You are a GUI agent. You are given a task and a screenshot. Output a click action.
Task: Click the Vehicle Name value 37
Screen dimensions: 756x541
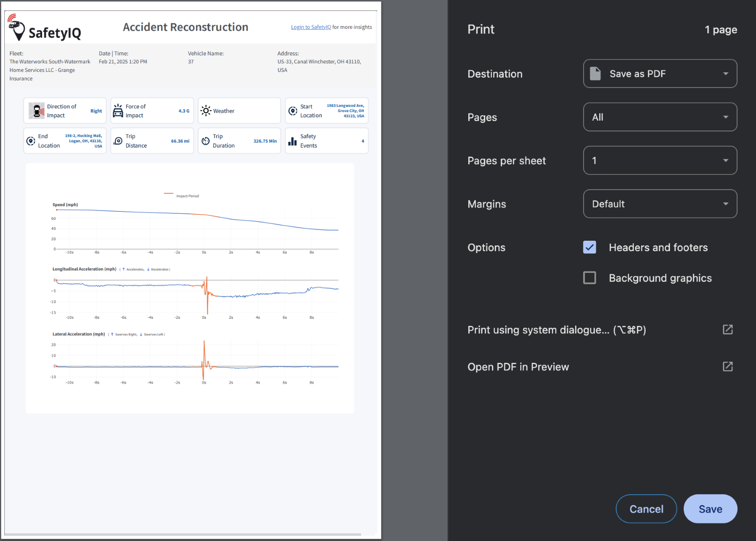tap(191, 61)
